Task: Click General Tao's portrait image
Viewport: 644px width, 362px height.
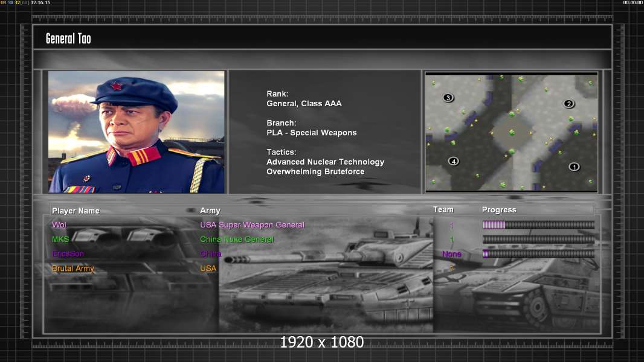Action: pyautogui.click(x=137, y=132)
